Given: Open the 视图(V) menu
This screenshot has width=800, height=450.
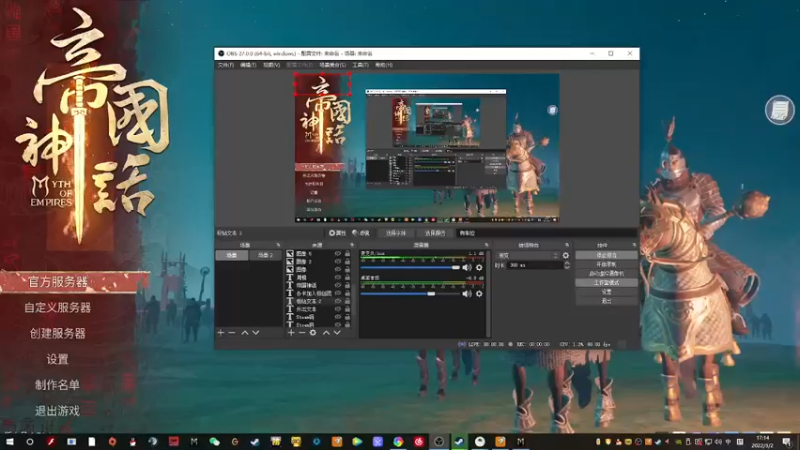Looking at the screenshot, I should 271,65.
